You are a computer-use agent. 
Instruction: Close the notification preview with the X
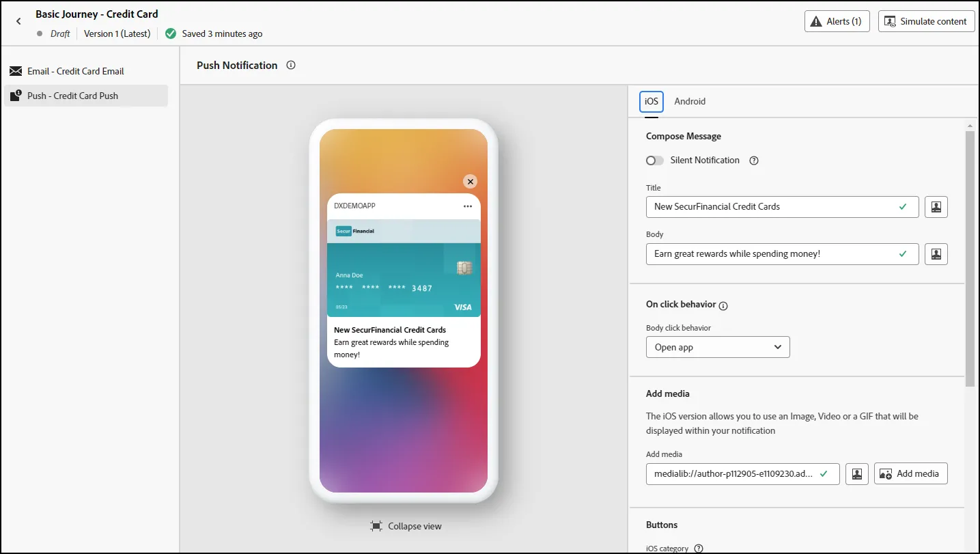pyautogui.click(x=470, y=182)
